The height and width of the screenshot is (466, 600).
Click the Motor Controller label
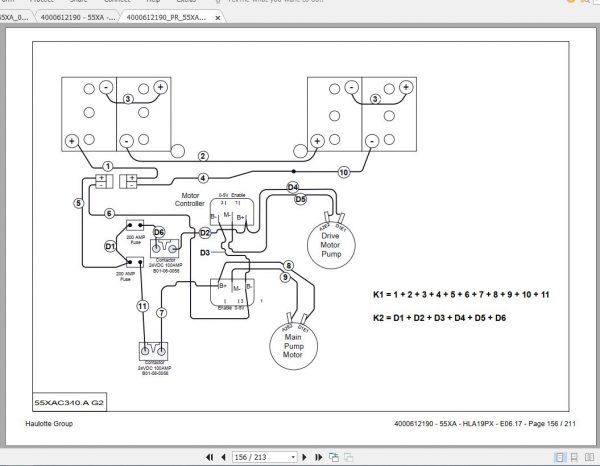[x=189, y=199]
